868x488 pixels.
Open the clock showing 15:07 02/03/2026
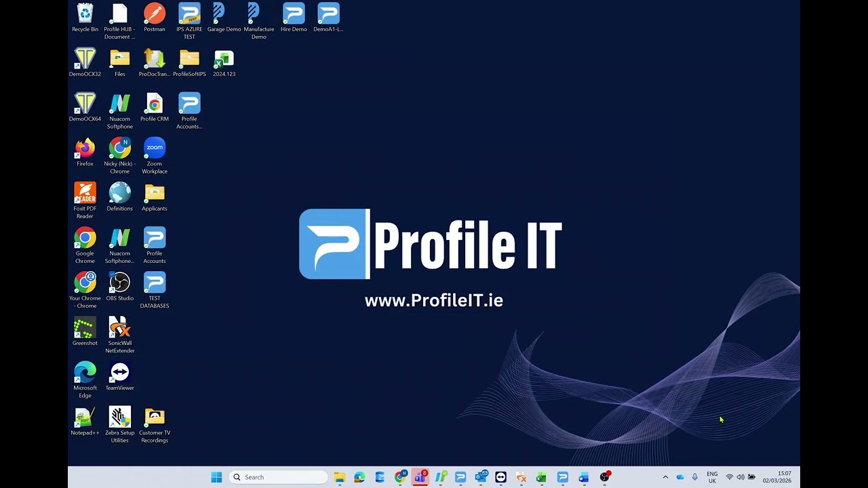click(x=777, y=477)
